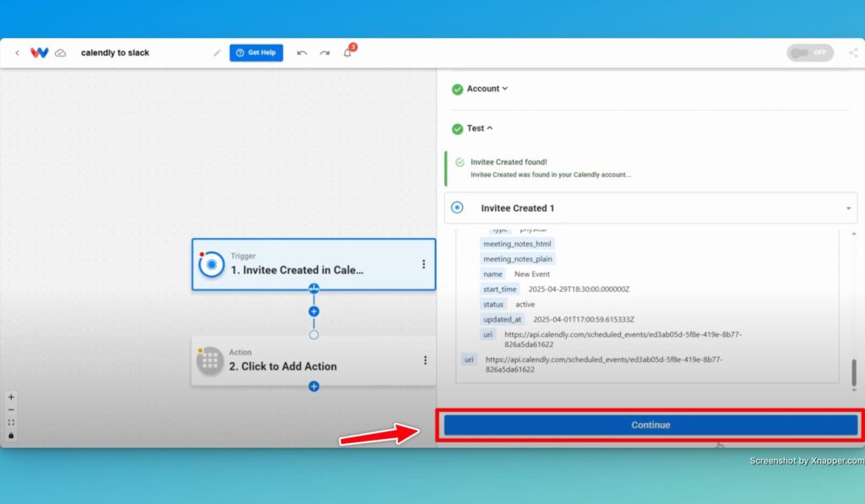Screen dimensions: 865x504
Task: Open trigger node three-dot menu
Action: (424, 264)
